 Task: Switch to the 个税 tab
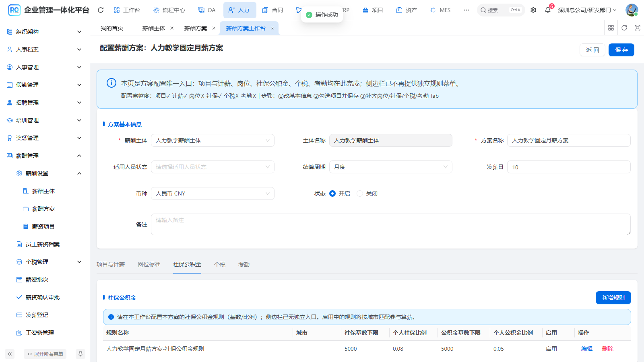pos(220,264)
